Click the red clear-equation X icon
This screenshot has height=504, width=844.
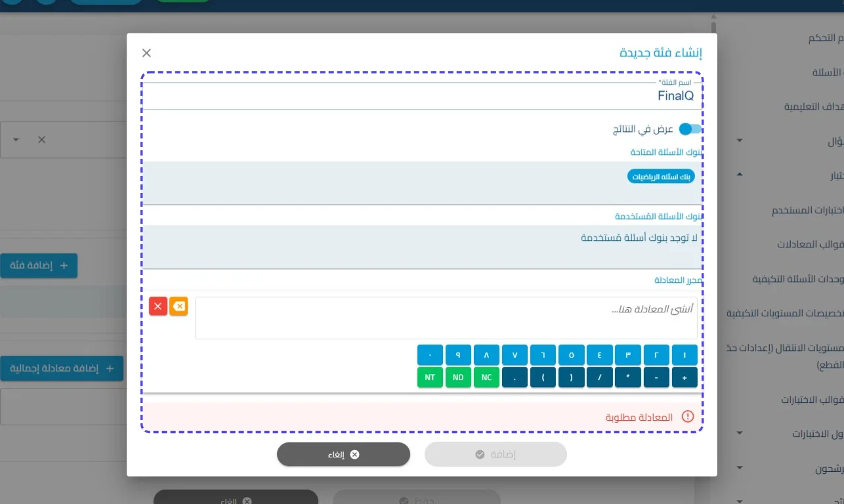158,306
